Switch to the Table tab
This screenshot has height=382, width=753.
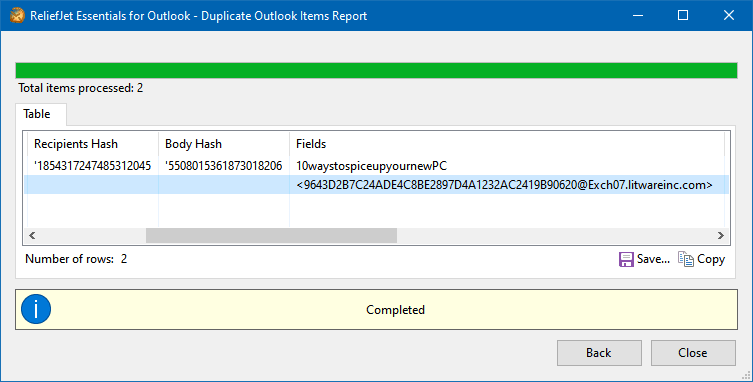tap(37, 114)
